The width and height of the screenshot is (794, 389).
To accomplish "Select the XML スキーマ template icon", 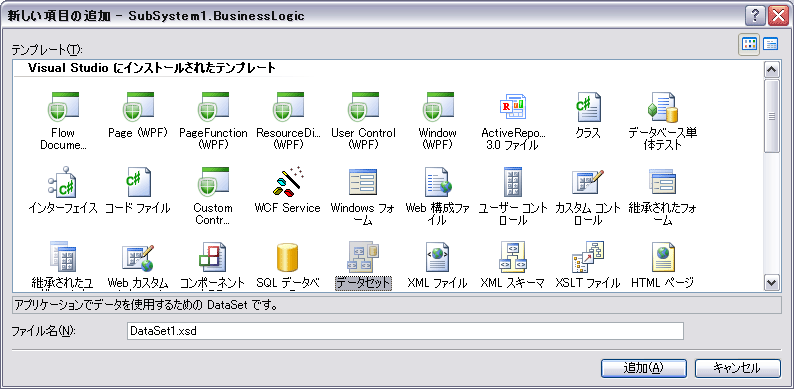I will pyautogui.click(x=513, y=257).
